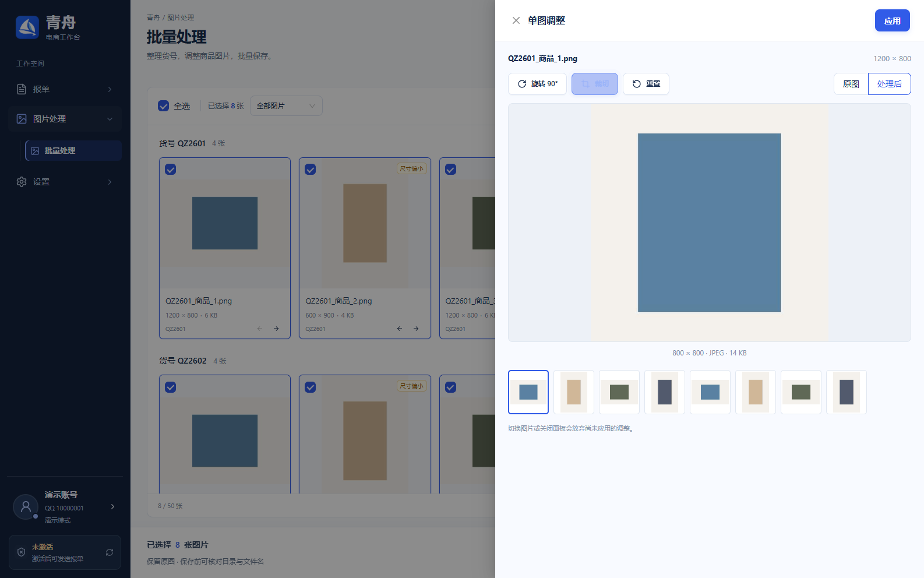
Task: Uncheck first card checkbox under 货号 QZ2602
Action: (x=171, y=387)
